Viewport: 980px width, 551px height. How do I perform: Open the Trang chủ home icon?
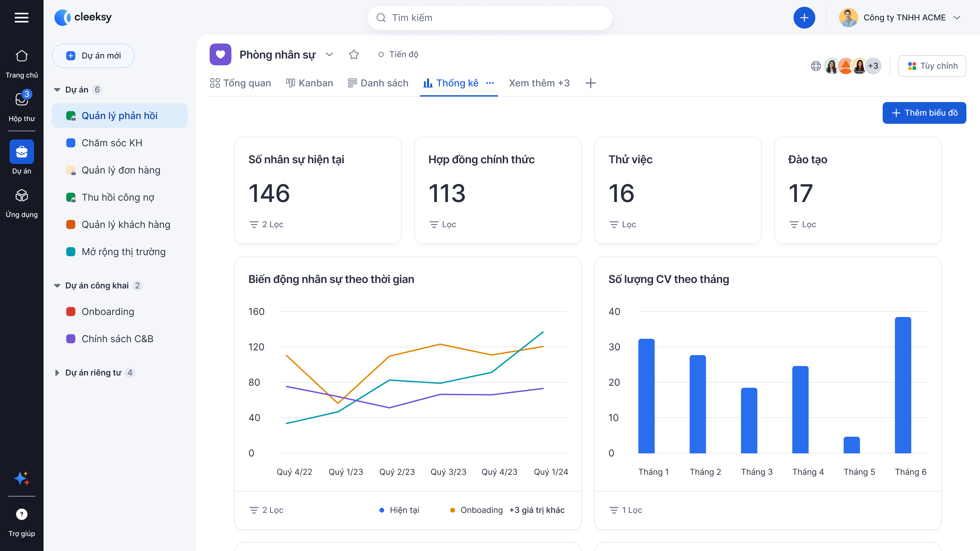[x=22, y=56]
